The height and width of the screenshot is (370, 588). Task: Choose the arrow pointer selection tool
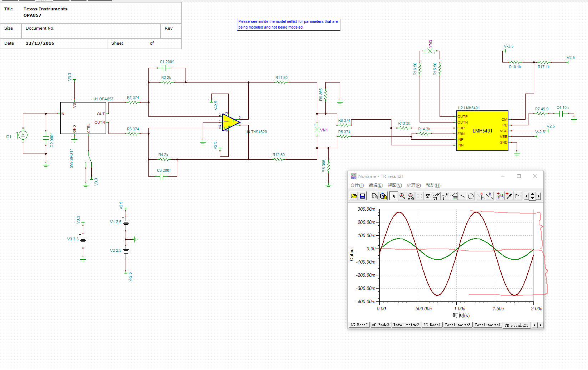click(394, 196)
